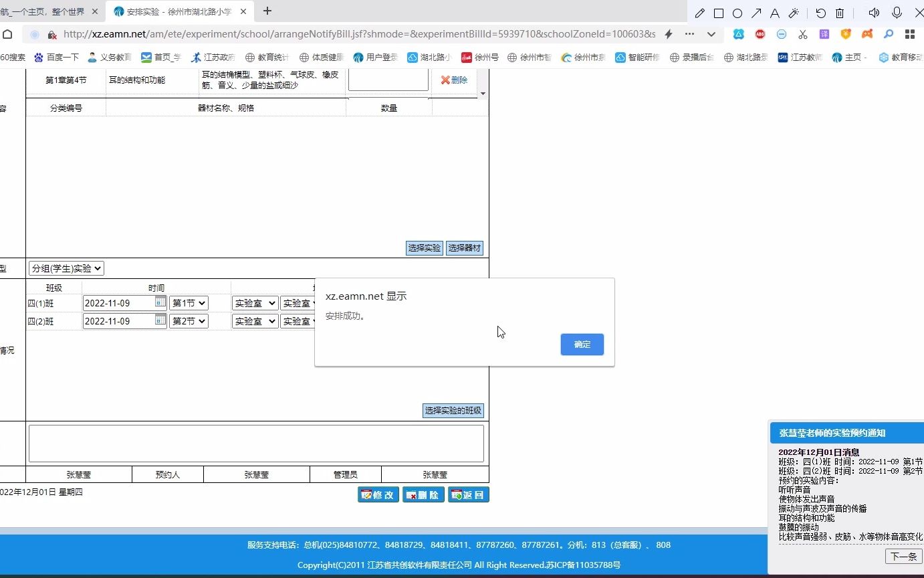Click the quantity input for 耳的结构和功能

pyautogui.click(x=388, y=80)
